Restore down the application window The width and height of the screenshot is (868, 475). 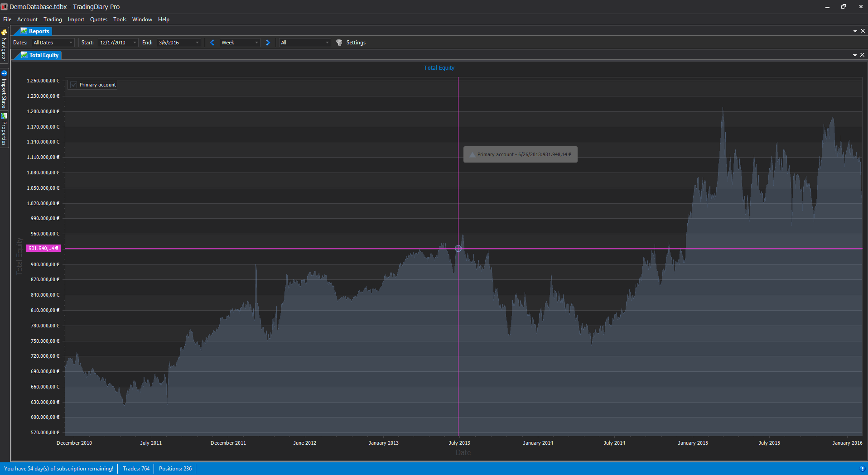[844, 7]
